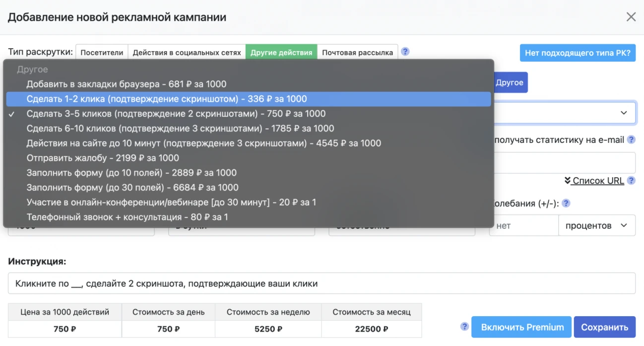Click help icon beside e-mail statistics label

click(631, 140)
